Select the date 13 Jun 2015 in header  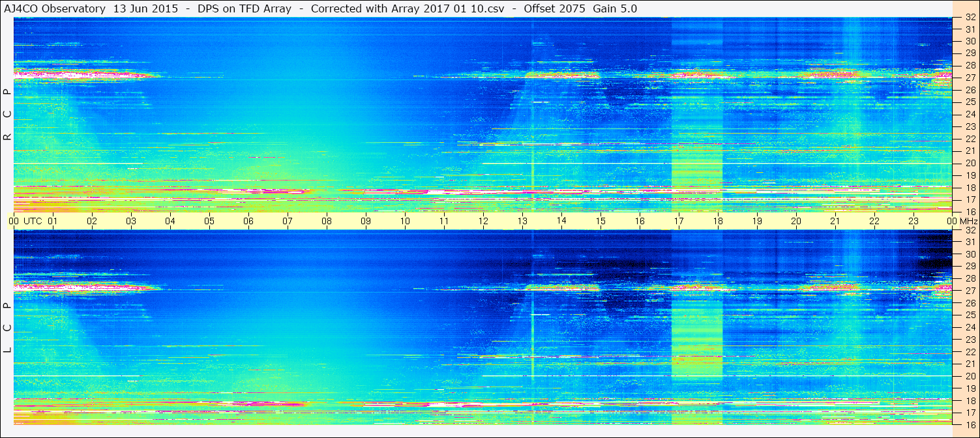pos(144,8)
